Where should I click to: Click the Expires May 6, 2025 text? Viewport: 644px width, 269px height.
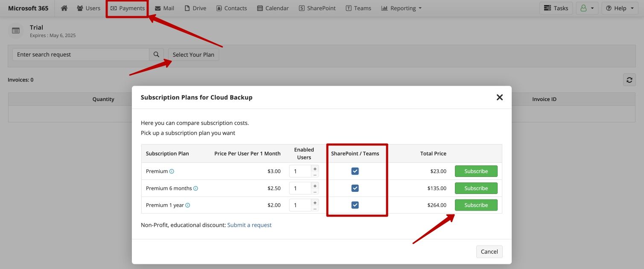[52, 36]
